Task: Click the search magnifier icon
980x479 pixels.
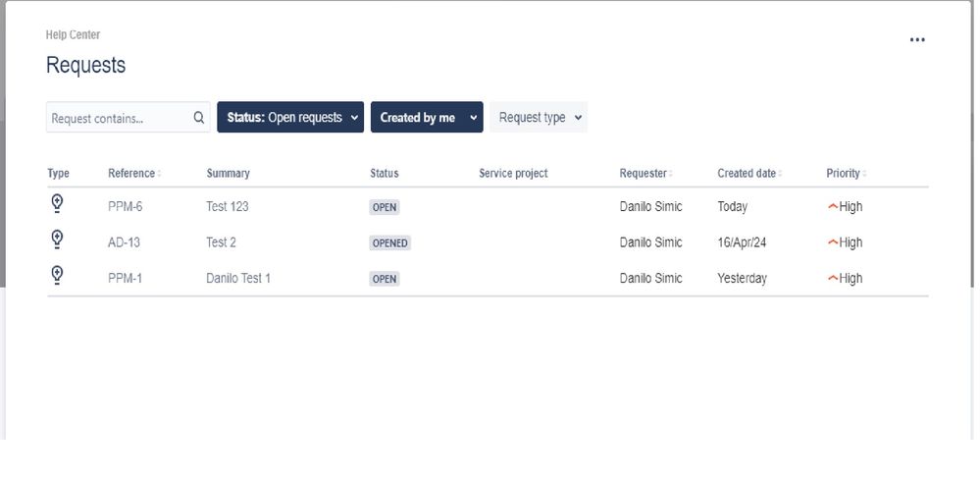Action: pos(199,118)
